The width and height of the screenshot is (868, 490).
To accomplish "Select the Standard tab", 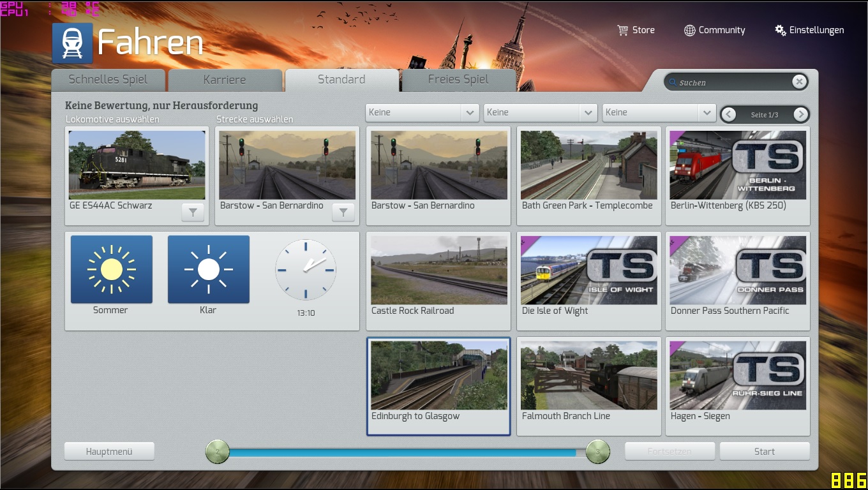I will click(x=341, y=80).
